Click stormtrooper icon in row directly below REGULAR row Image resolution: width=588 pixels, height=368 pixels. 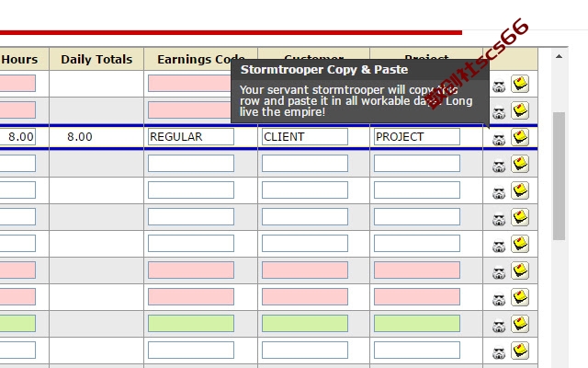coord(499,166)
